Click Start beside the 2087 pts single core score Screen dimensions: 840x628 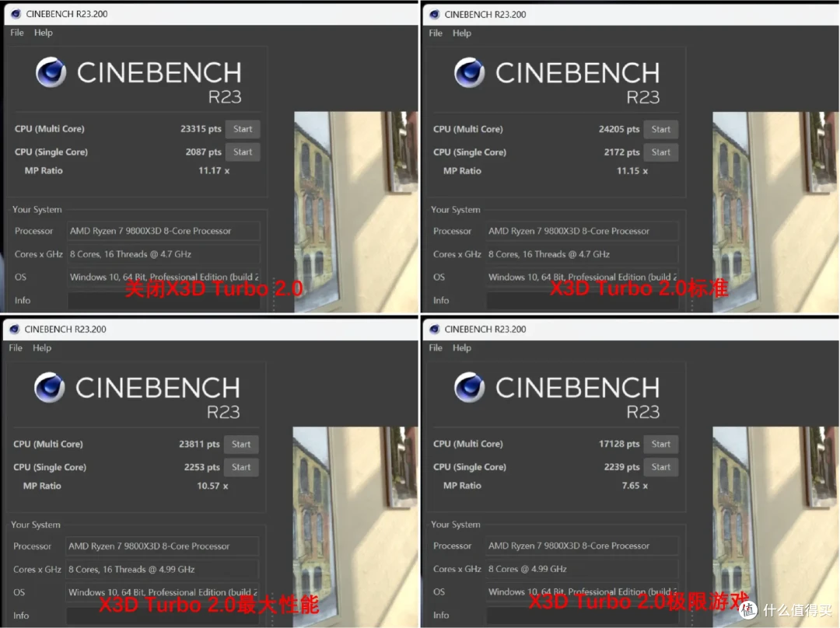(243, 152)
